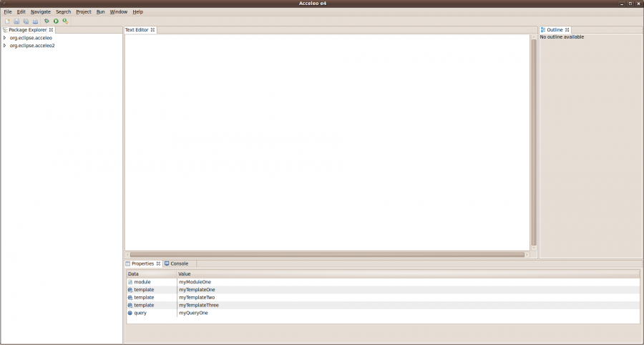Image resolution: width=644 pixels, height=345 pixels.
Task: Expand the org.eclipse.acceleo2 project node
Action: click(5, 46)
